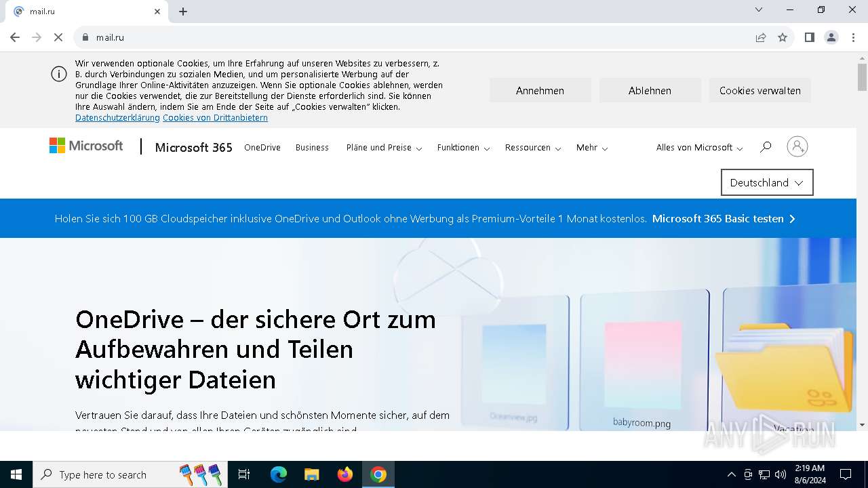The width and height of the screenshot is (868, 488).
Task: Click the scrollbar down arrow
Action: pos(862,425)
